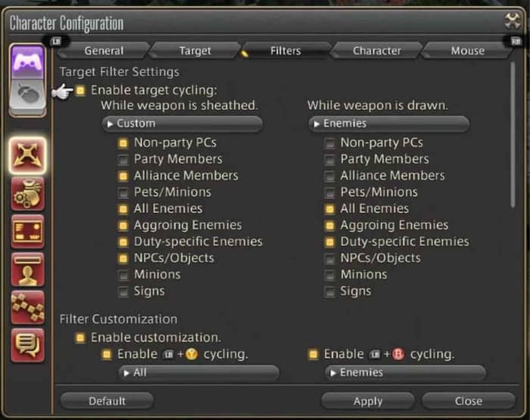Open the All cycling filter dropdown
This screenshot has width=530, height=420.
(198, 373)
